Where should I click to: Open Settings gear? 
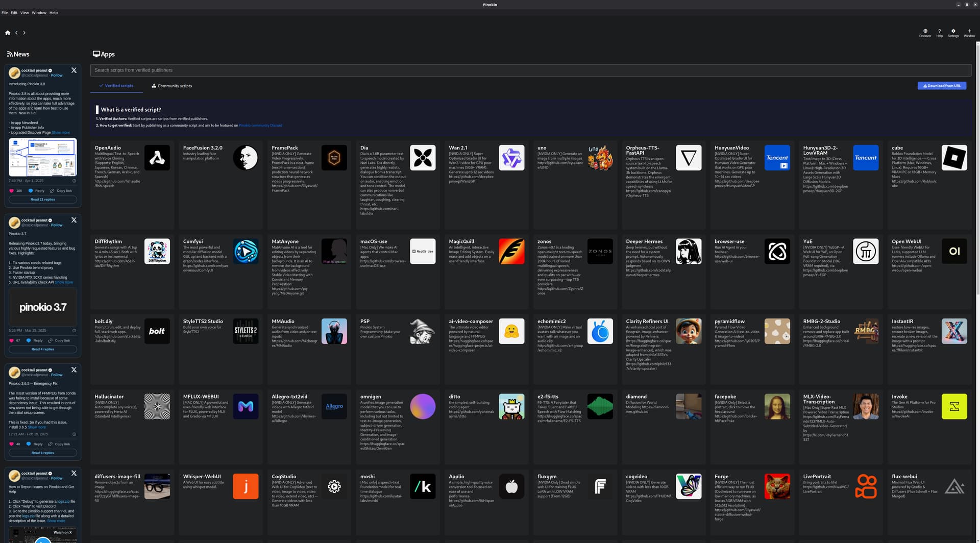pos(953,33)
